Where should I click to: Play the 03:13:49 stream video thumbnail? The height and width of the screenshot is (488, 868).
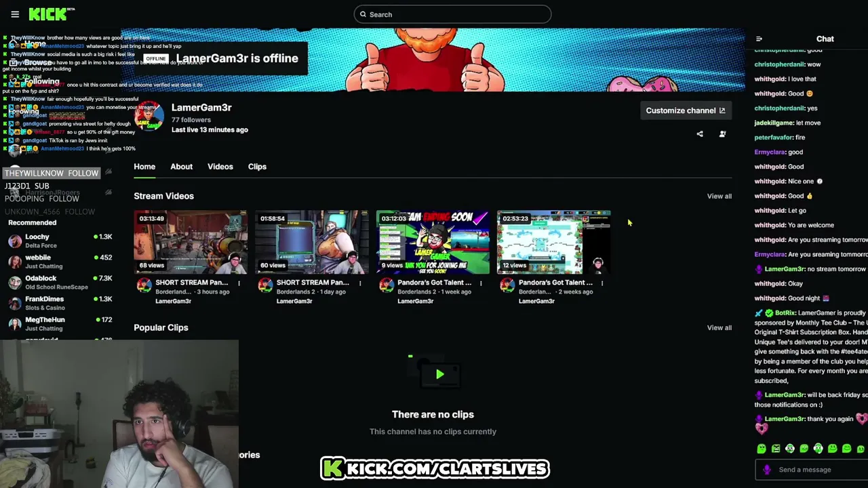pyautogui.click(x=191, y=242)
